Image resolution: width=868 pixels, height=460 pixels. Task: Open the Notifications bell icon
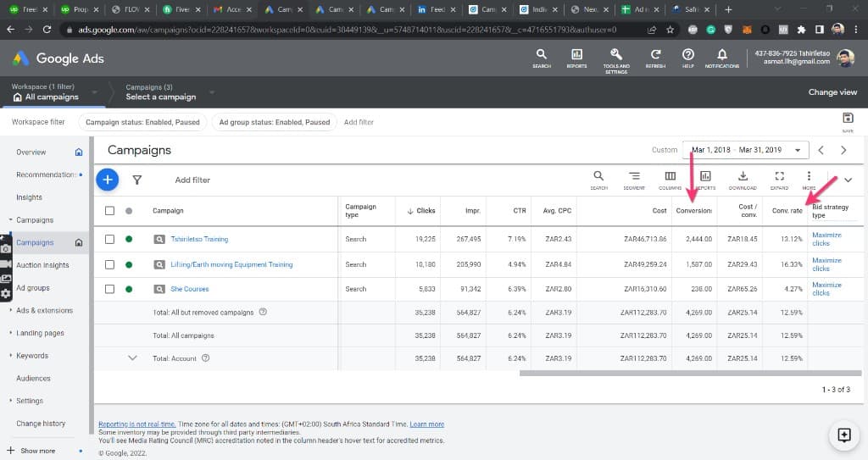[722, 58]
